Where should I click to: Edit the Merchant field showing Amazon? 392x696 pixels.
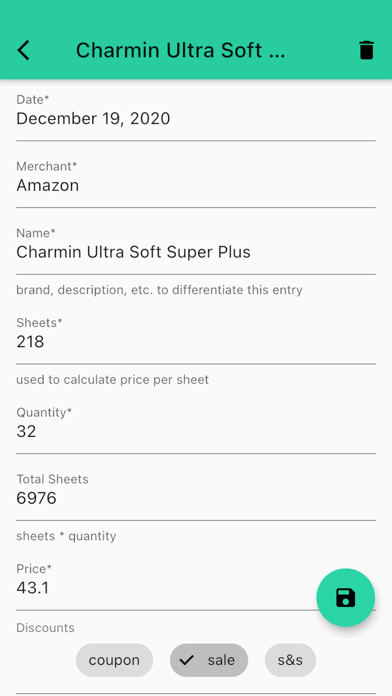coord(196,180)
